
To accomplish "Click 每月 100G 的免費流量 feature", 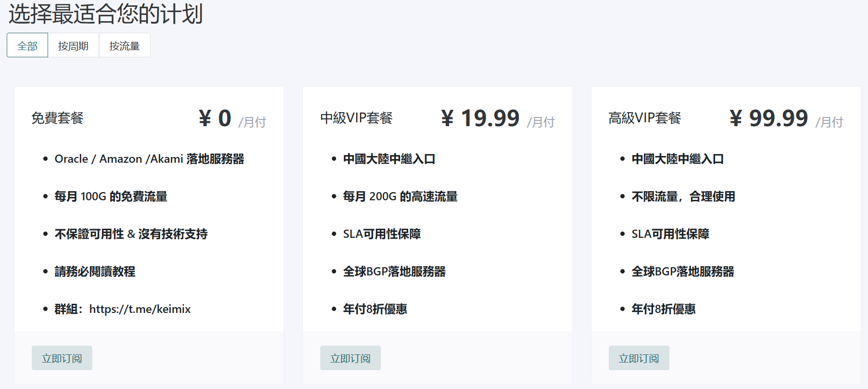I will coord(111,196).
